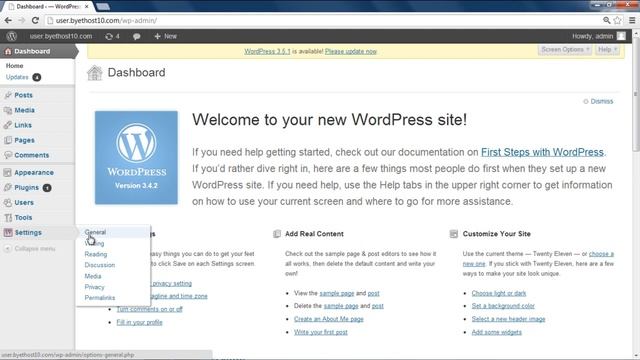Image resolution: width=640 pixels, height=360 pixels.
Task: Open First Steps with WordPress link
Action: [x=542, y=152]
